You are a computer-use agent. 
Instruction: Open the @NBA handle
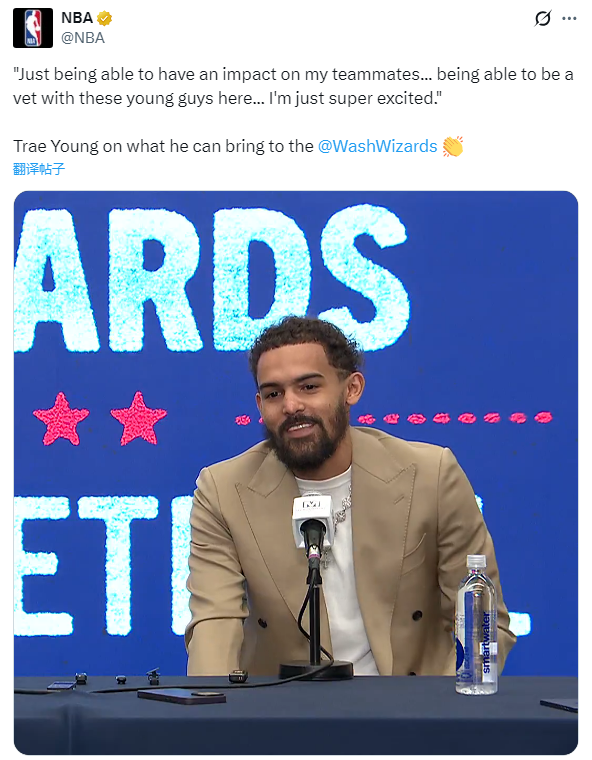point(83,38)
